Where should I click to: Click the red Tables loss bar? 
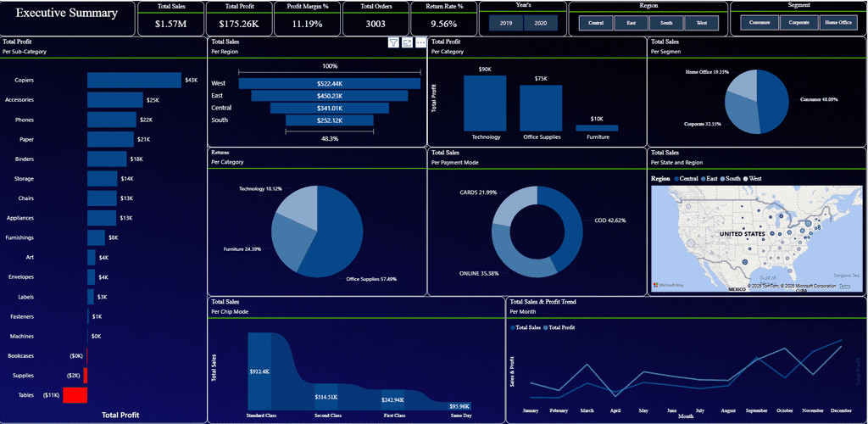[75, 395]
